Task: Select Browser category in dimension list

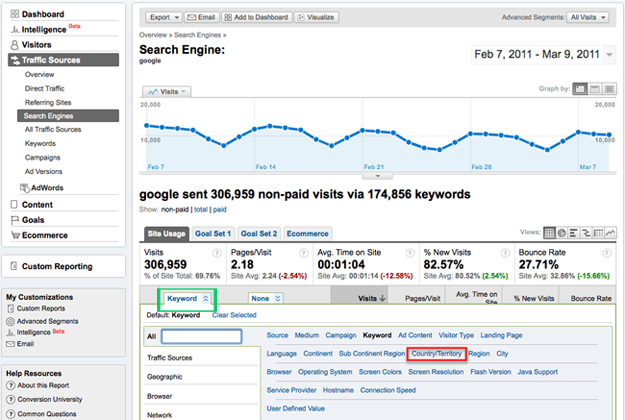Action: pos(159,396)
